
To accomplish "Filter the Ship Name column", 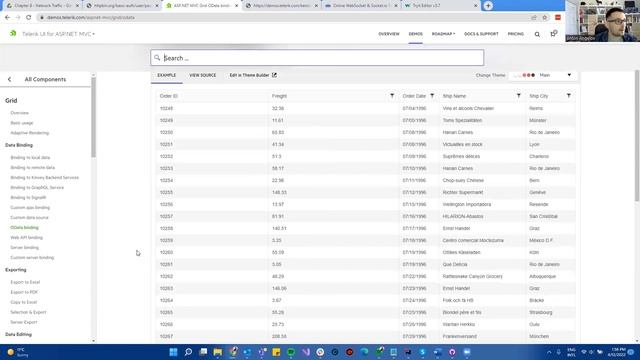I will [x=518, y=96].
